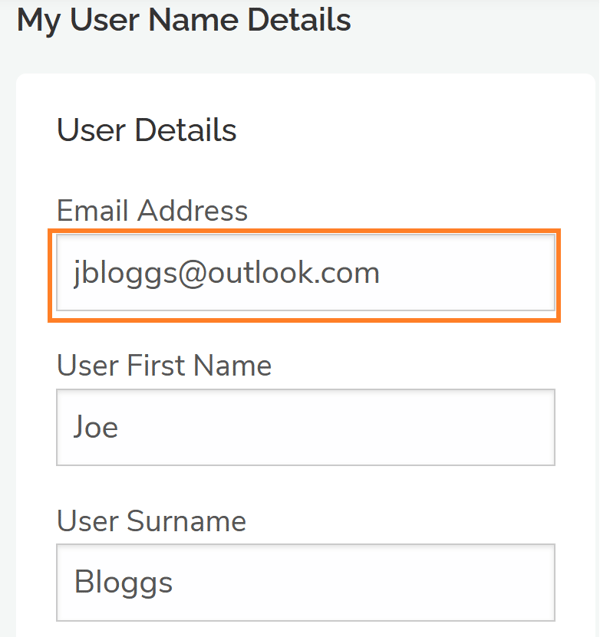Place cursor on jbloggs@outlook.com text
Screen dimensions: 600x637
[x=226, y=273]
